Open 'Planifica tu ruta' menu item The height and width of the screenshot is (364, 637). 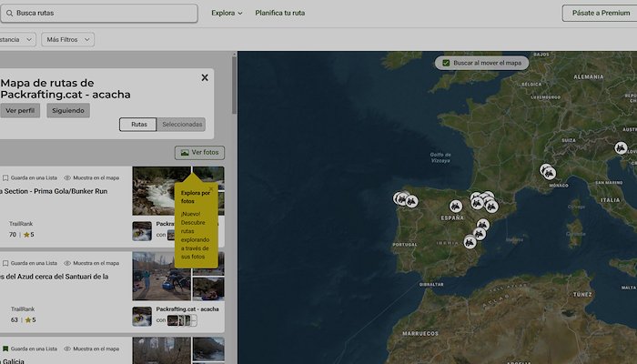pos(279,14)
